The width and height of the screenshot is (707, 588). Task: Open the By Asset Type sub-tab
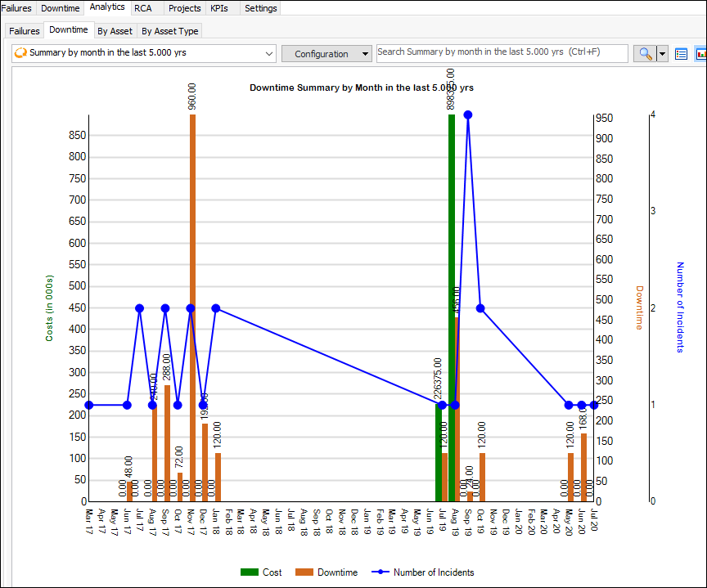pyautogui.click(x=169, y=31)
